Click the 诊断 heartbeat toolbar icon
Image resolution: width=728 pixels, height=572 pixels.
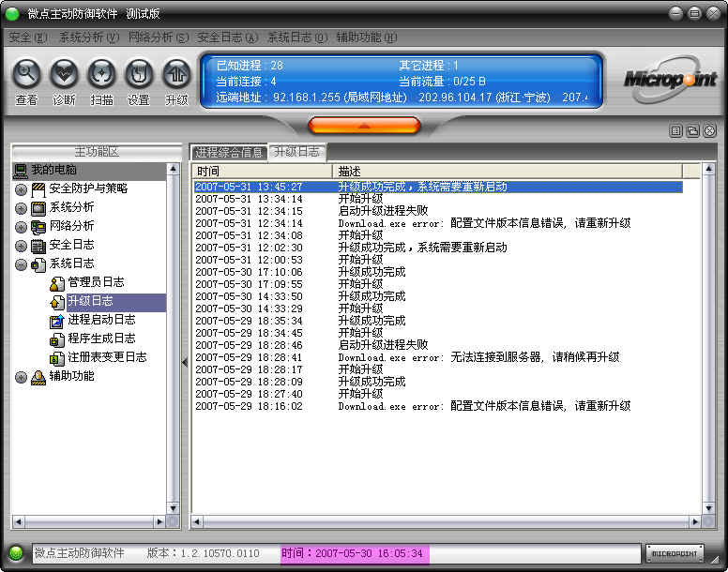pyautogui.click(x=64, y=73)
